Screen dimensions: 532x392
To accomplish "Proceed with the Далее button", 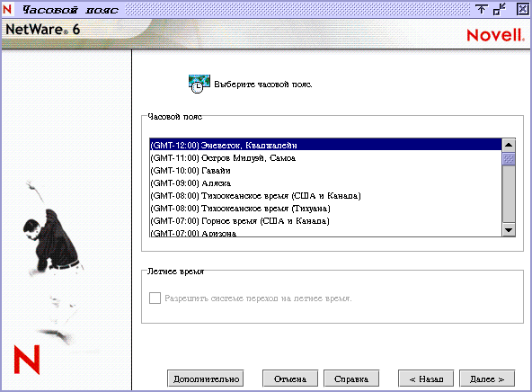I will (x=487, y=379).
